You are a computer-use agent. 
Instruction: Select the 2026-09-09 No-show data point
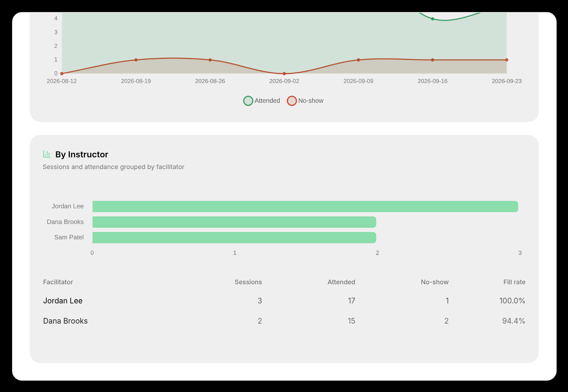[x=358, y=60]
